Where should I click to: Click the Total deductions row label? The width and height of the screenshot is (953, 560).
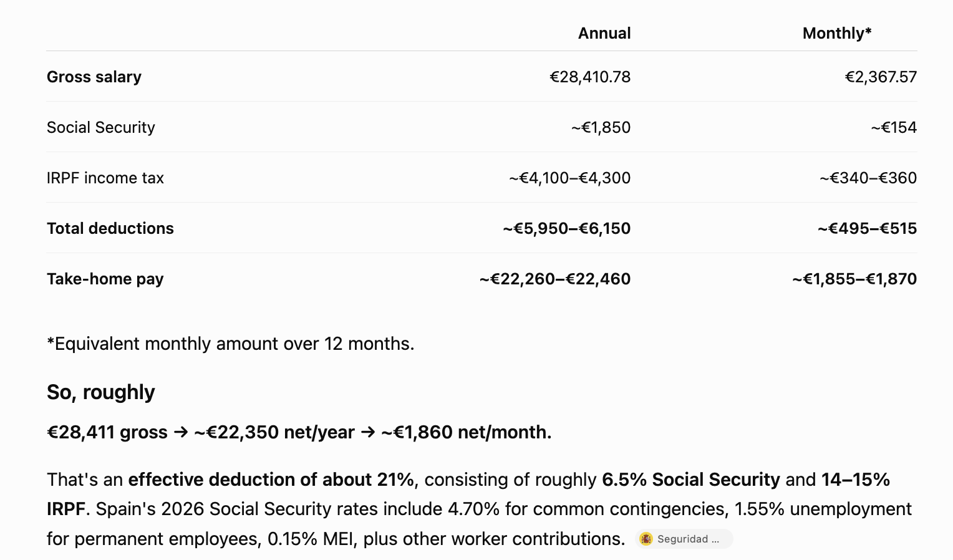110,228
